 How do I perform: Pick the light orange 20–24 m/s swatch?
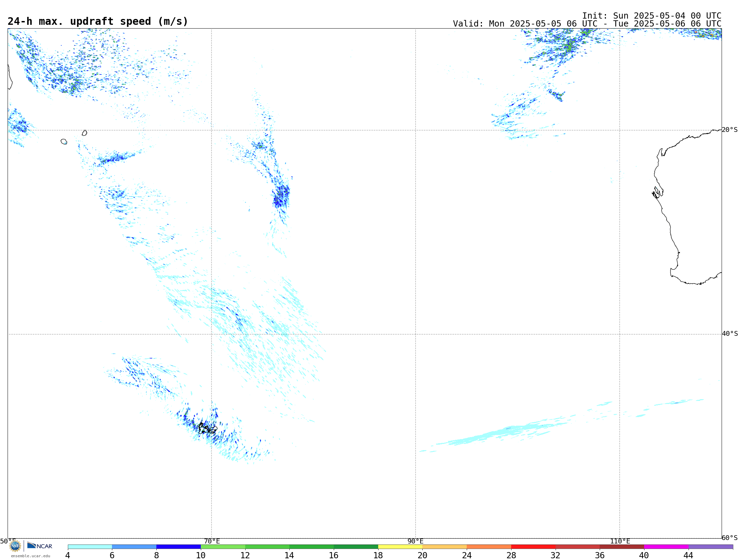(445, 547)
